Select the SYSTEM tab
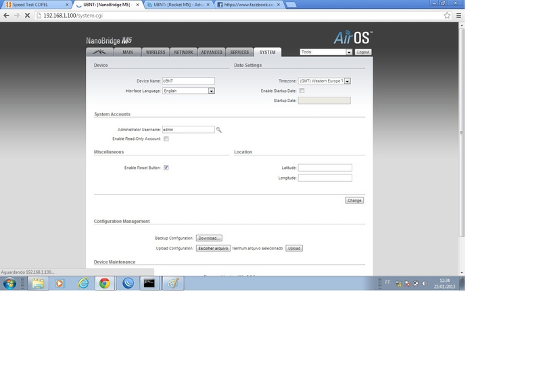Image resolution: width=541 pixels, height=392 pixels. coord(267,52)
